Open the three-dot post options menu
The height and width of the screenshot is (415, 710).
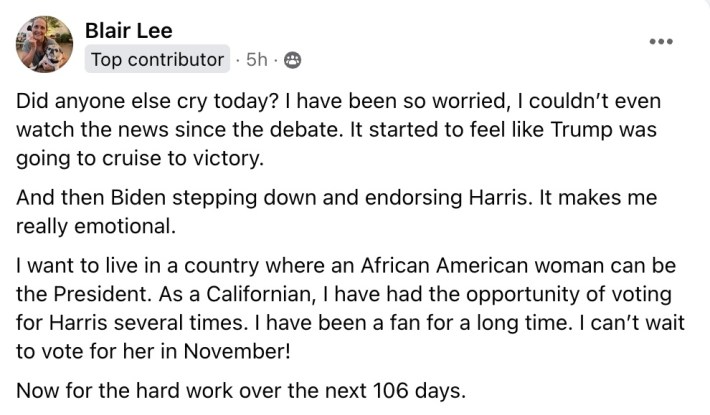tap(662, 41)
